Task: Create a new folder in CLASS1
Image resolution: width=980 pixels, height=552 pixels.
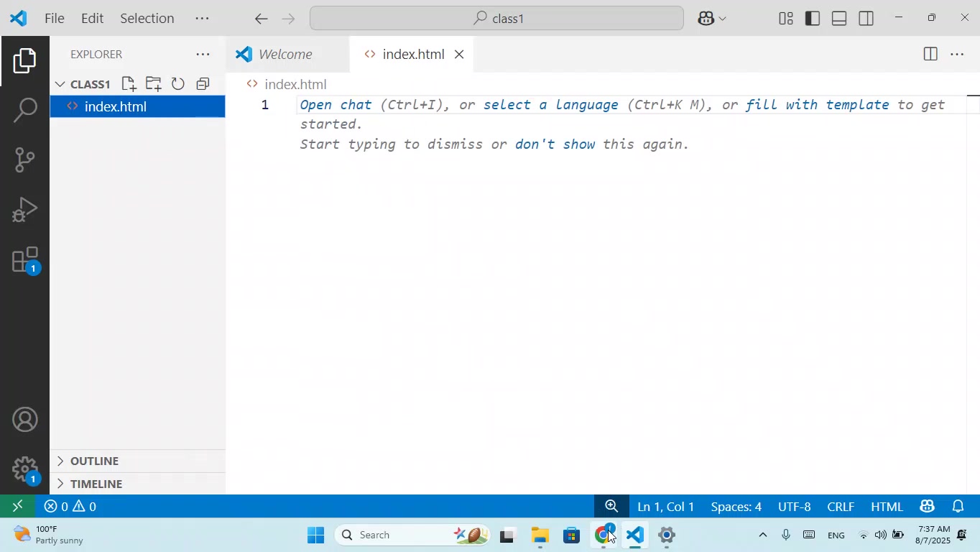Action: pos(154,84)
